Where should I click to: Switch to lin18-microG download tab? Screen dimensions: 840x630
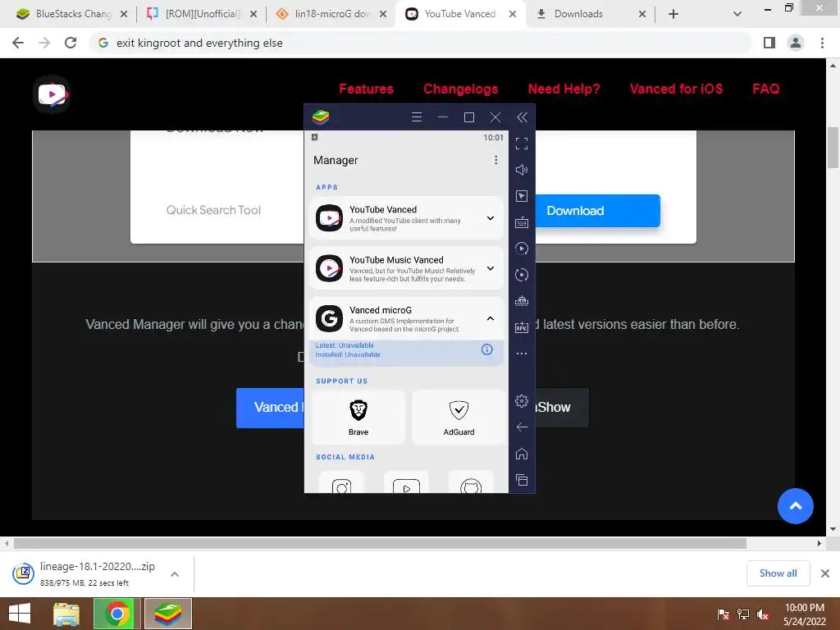pyautogui.click(x=331, y=14)
